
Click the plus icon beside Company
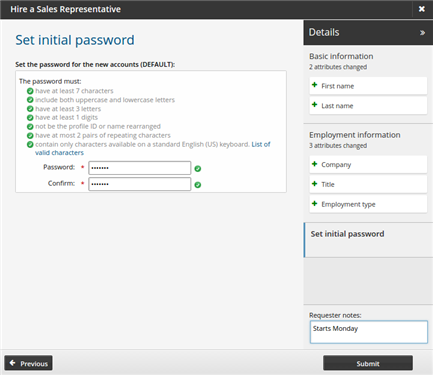(314, 164)
